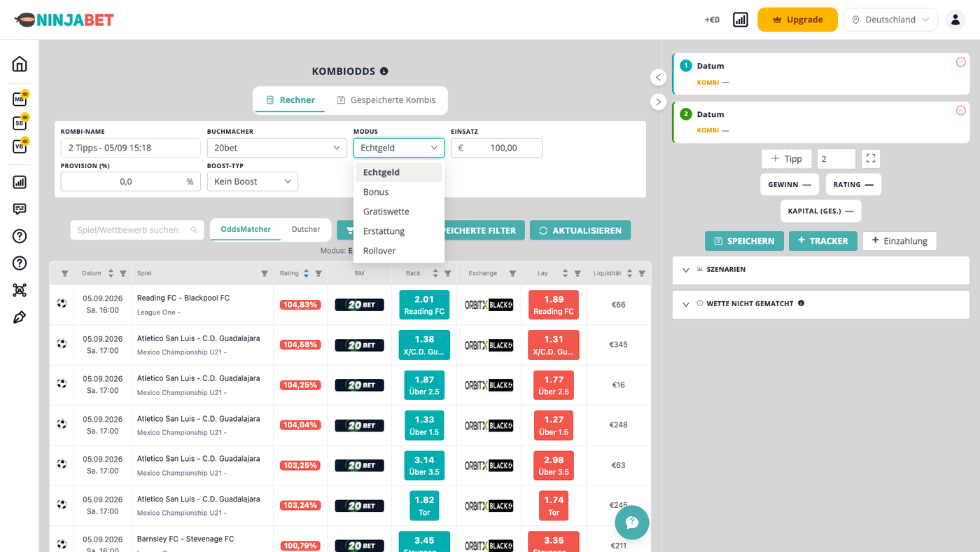
Task: Click the Provision percent field
Action: click(131, 181)
